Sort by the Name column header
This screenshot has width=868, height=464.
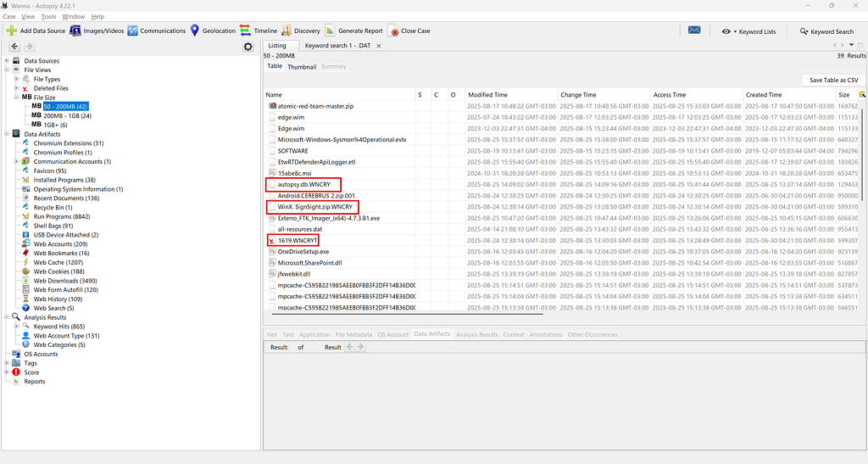coord(339,95)
